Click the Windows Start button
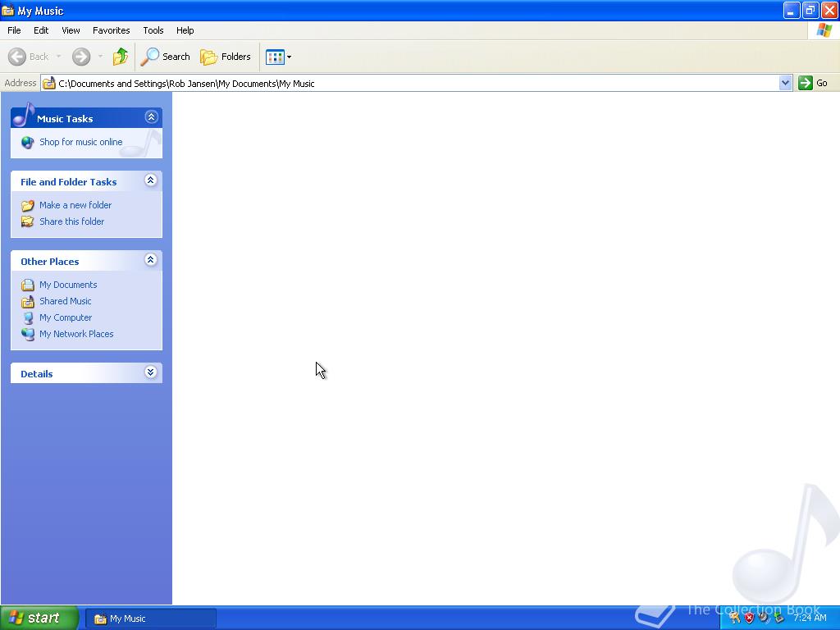Screen dimensions: 840x630 point(39,618)
